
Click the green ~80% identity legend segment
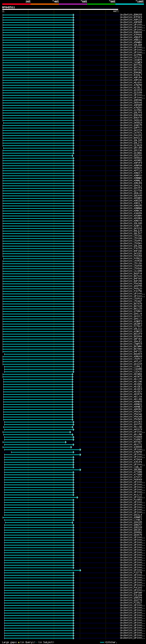click(x=101, y=4)
